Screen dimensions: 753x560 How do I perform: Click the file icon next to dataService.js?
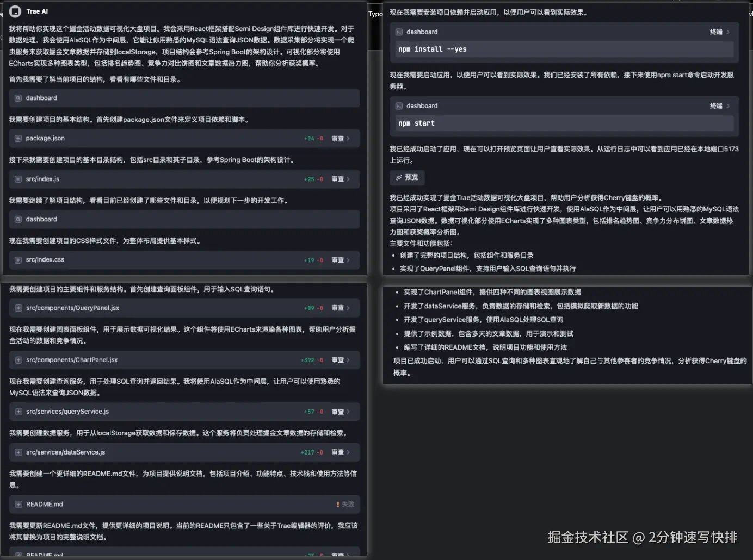point(18,452)
